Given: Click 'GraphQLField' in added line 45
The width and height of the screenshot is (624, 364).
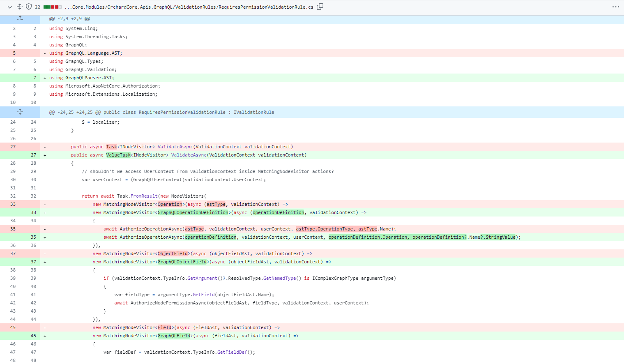Looking at the screenshot, I should click(x=174, y=336).
